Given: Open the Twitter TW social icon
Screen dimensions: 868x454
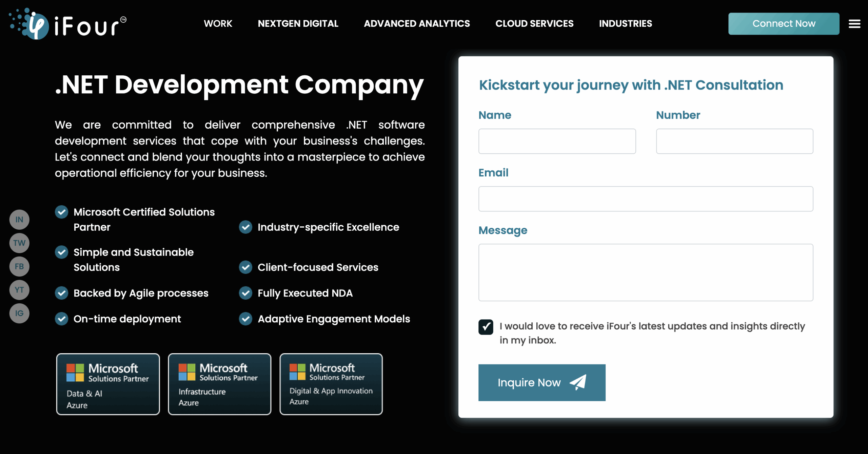Looking at the screenshot, I should pyautogui.click(x=19, y=243).
